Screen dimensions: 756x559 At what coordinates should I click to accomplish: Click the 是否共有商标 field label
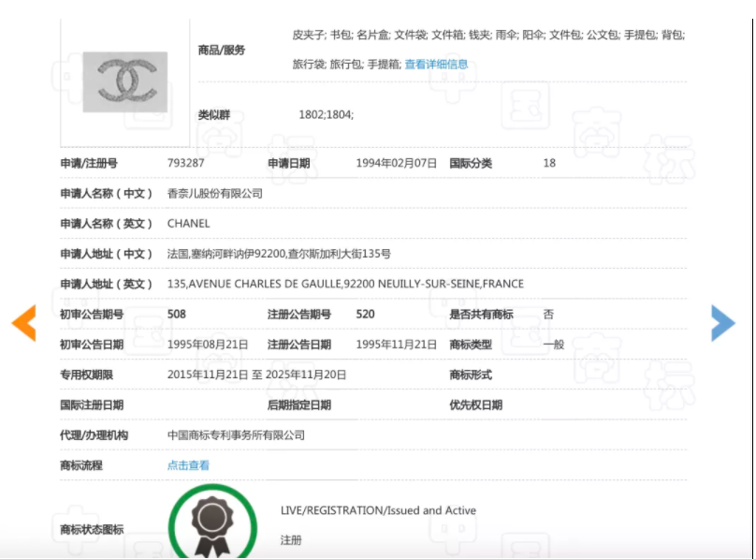tap(481, 315)
